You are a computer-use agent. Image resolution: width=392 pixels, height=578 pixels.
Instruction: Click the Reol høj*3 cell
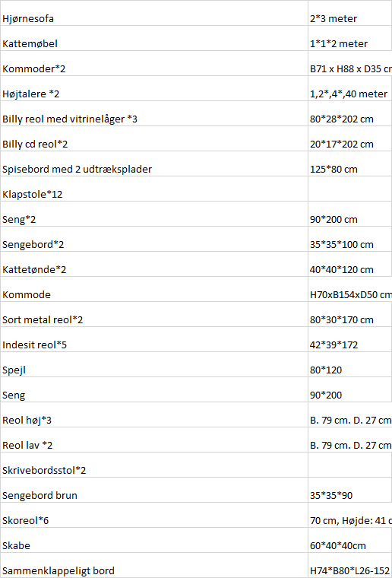point(154,414)
